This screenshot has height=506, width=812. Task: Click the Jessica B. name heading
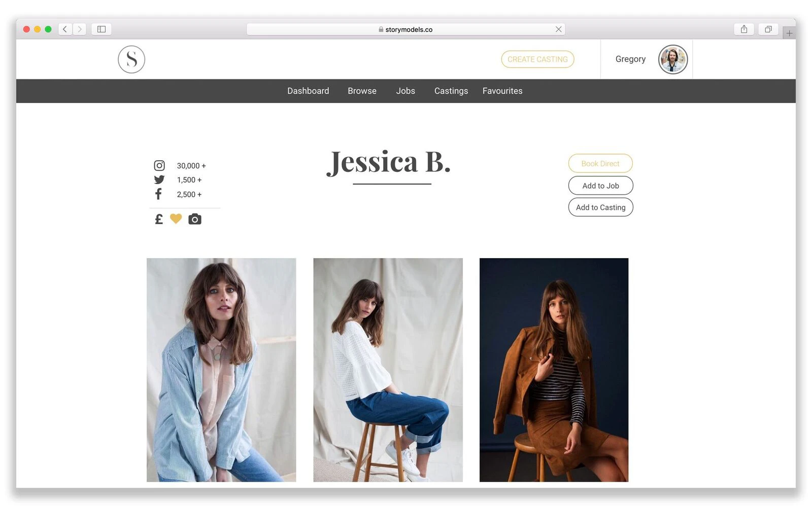click(x=389, y=162)
